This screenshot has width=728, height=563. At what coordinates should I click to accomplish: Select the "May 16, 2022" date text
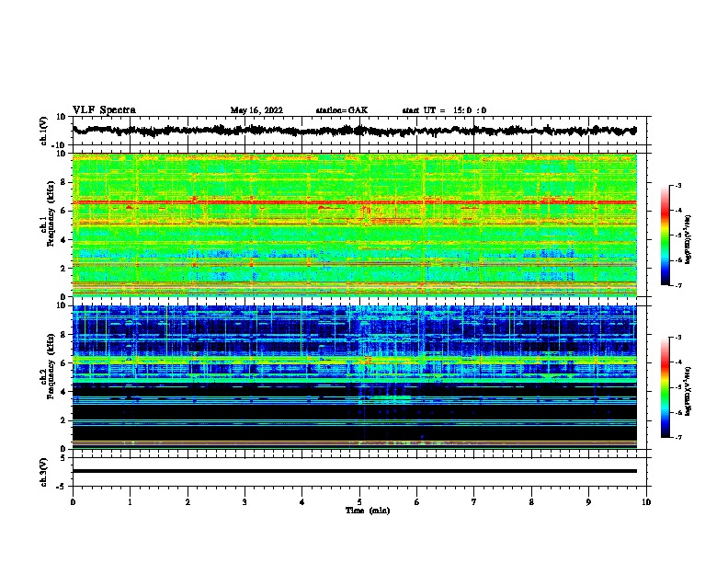[256, 110]
